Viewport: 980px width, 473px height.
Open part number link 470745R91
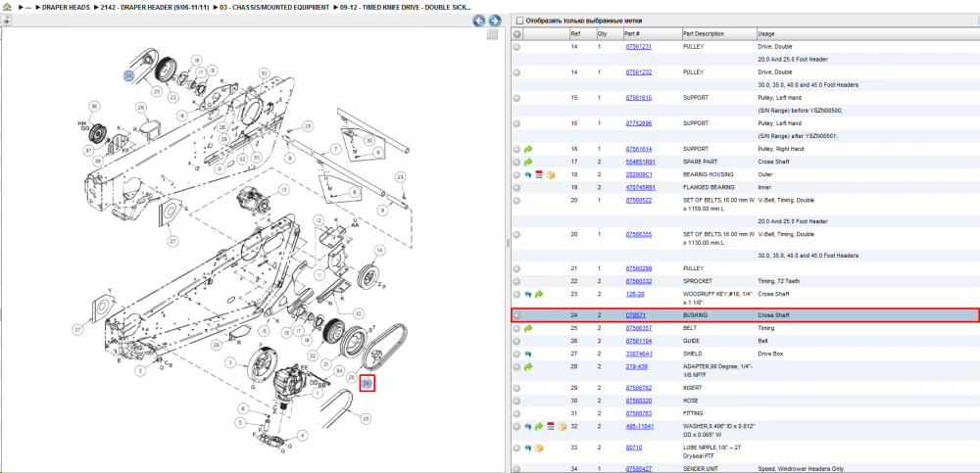coord(640,187)
